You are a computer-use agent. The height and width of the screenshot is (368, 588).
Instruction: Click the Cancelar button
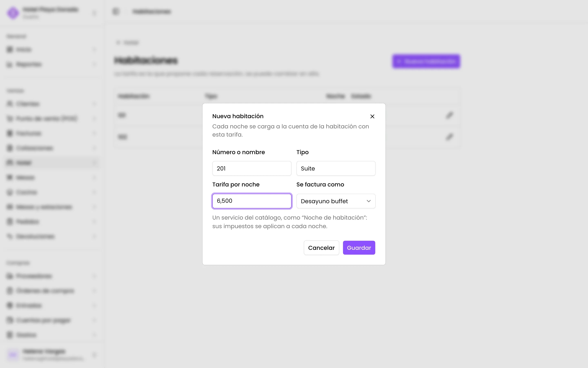[321, 248]
